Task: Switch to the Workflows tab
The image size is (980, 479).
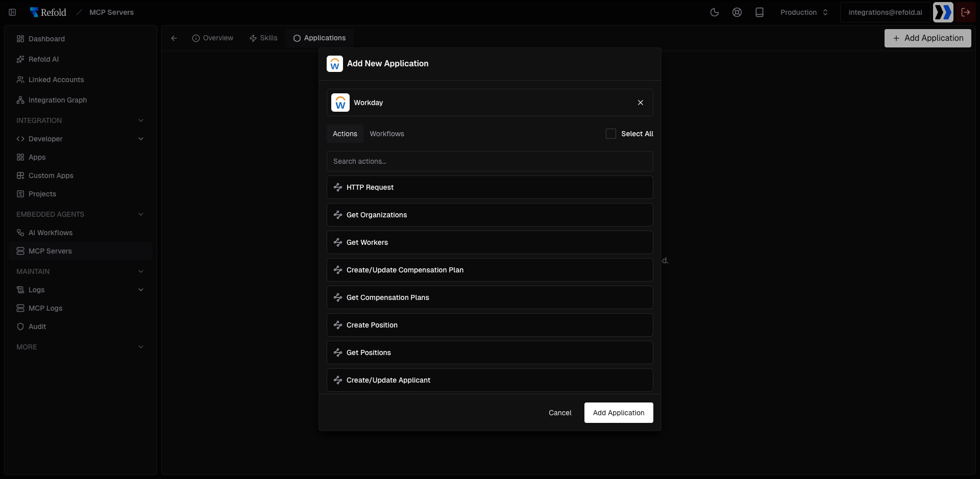Action: [387, 134]
